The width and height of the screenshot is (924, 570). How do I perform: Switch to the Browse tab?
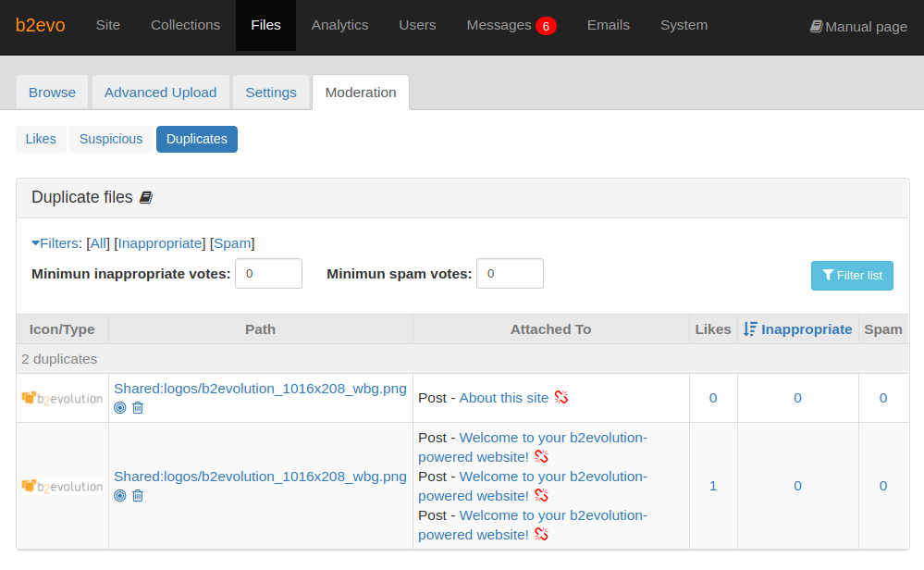pyautogui.click(x=53, y=93)
